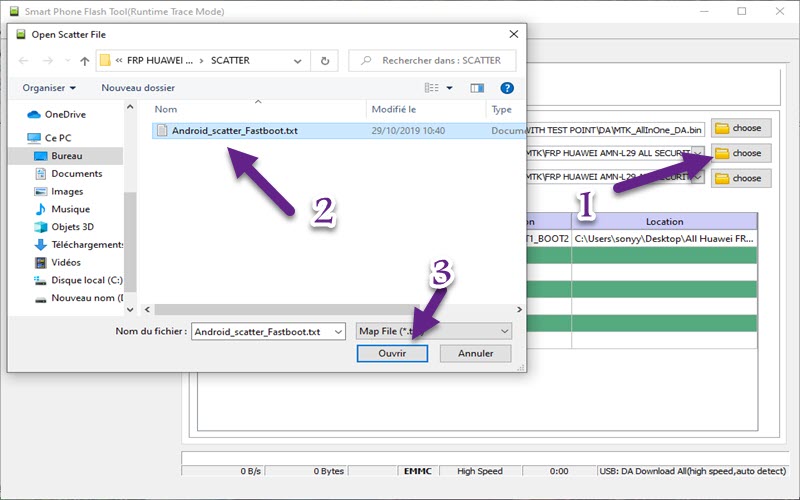This screenshot has height=500, width=800.
Task: Click the Ce PC computer icon
Action: 34,138
